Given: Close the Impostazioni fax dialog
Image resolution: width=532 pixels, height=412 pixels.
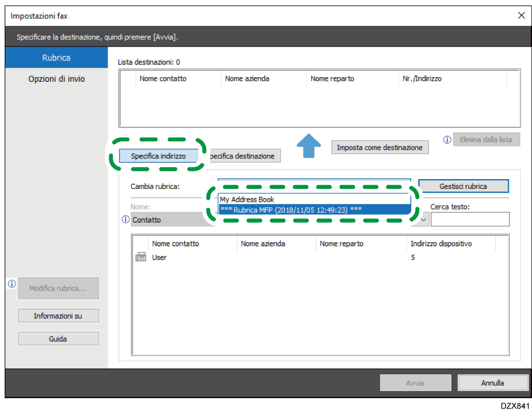Looking at the screenshot, I should pos(522,16).
